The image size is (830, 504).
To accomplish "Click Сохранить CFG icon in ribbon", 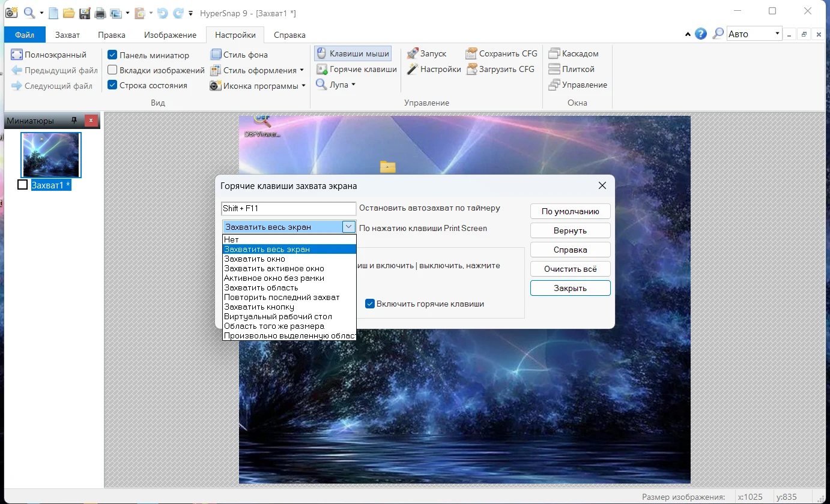I will 471,53.
